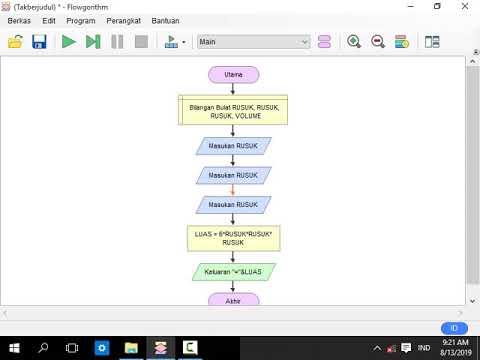Click the horizontal scrollbar left arrow
The width and height of the screenshot is (480, 360).
coord(5,313)
